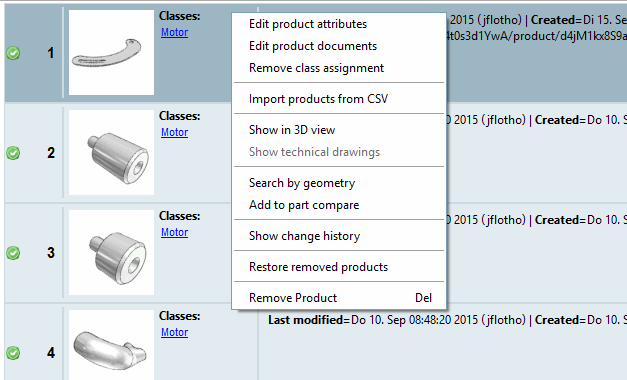The height and width of the screenshot is (380, 627).
Task: Select the curved bracket thumbnail in row 1
Action: (111, 52)
